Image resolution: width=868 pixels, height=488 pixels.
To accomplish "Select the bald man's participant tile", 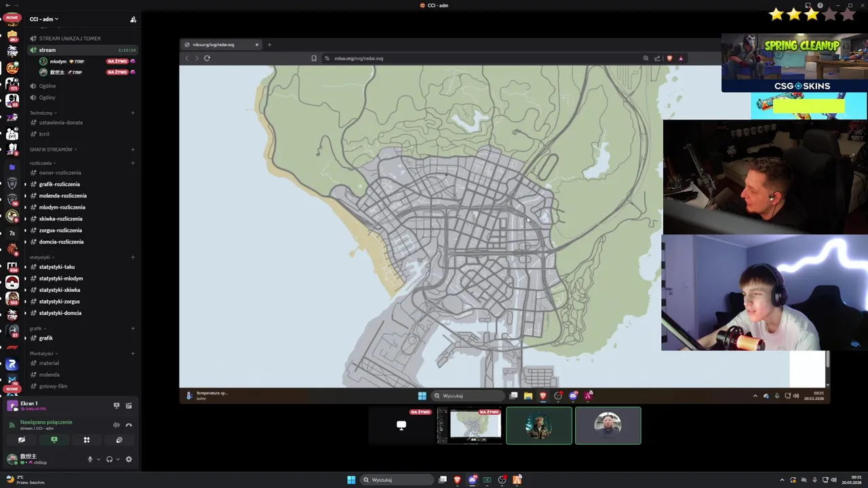I will (608, 426).
